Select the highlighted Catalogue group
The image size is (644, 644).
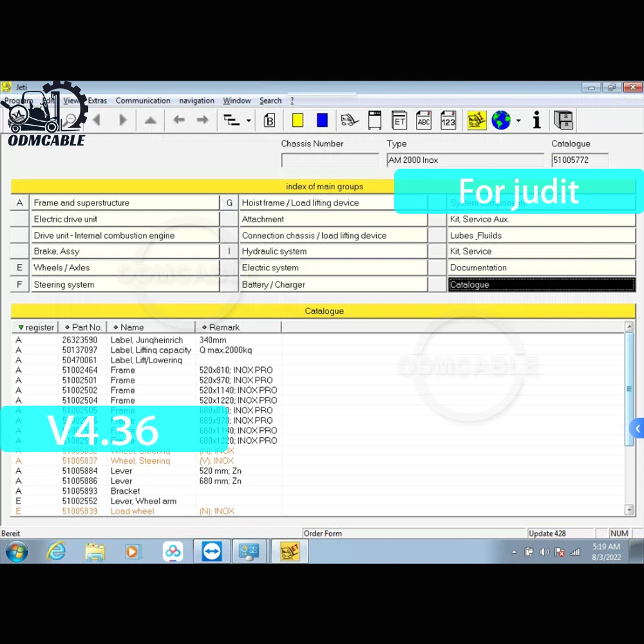[x=542, y=285]
